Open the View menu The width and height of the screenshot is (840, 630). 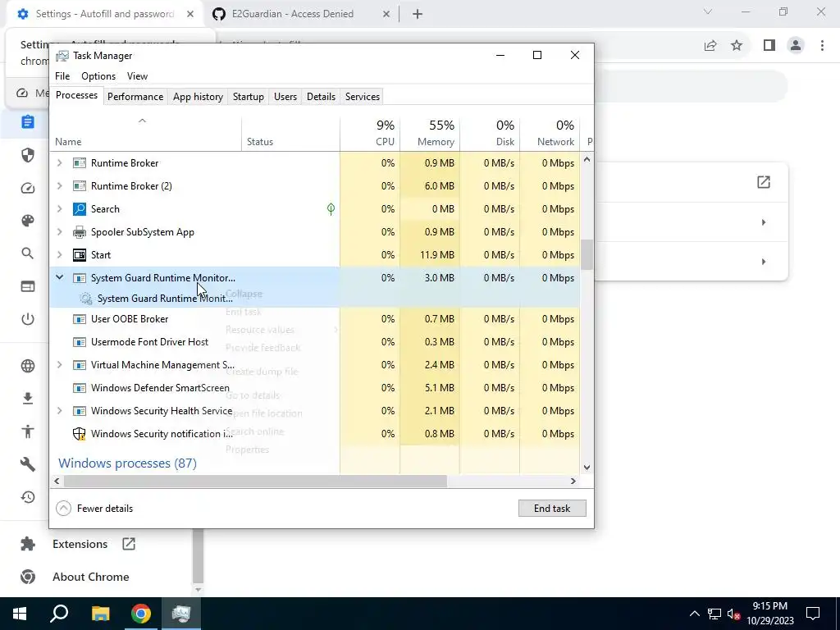click(137, 76)
